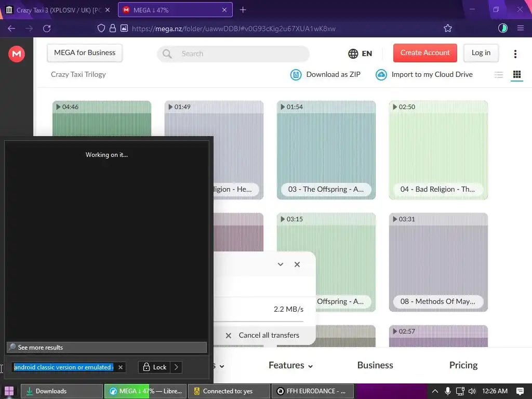Viewport: 532px width, 399px height.
Task: Click the search magnifier icon
Action: (x=167, y=54)
